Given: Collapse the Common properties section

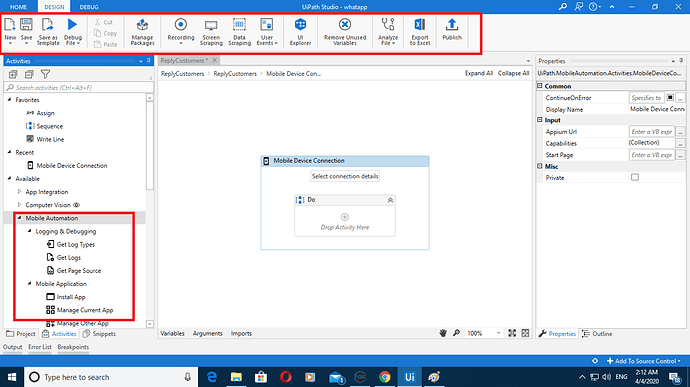Looking at the screenshot, I should [540, 86].
